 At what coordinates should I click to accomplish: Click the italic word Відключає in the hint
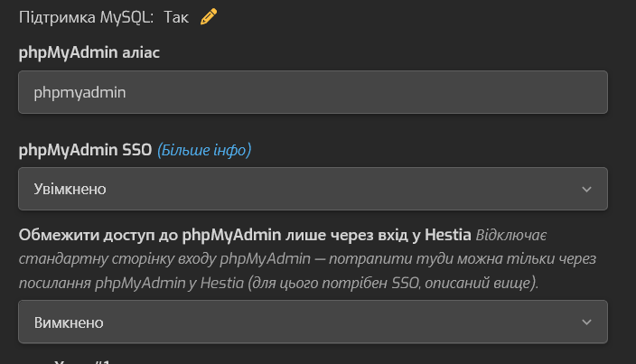pos(511,235)
